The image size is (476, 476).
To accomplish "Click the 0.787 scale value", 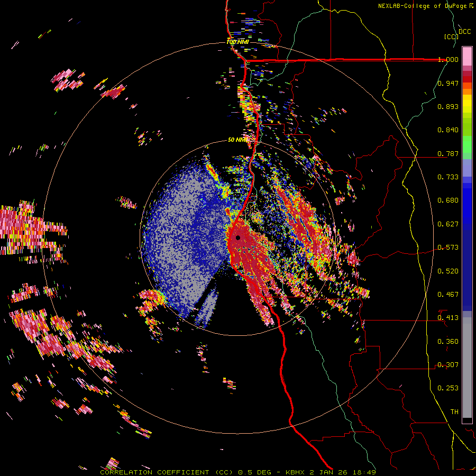I will click(448, 153).
